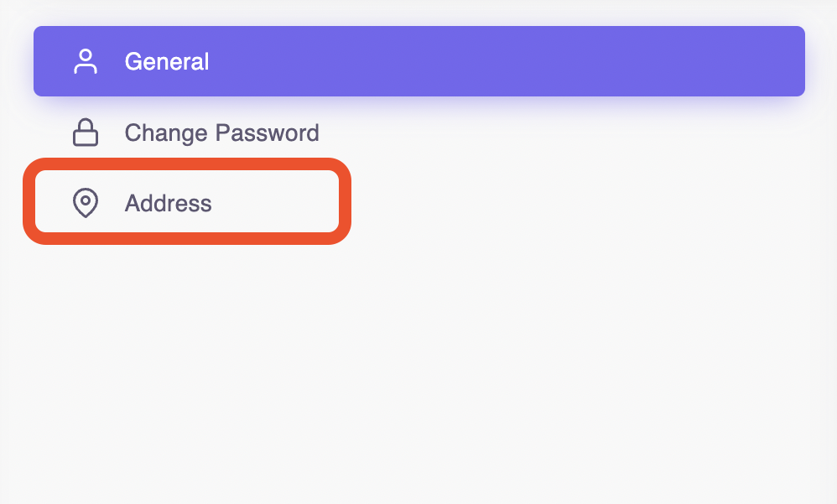Open the General settings tab
Image resolution: width=837 pixels, height=504 pixels.
[167, 61]
